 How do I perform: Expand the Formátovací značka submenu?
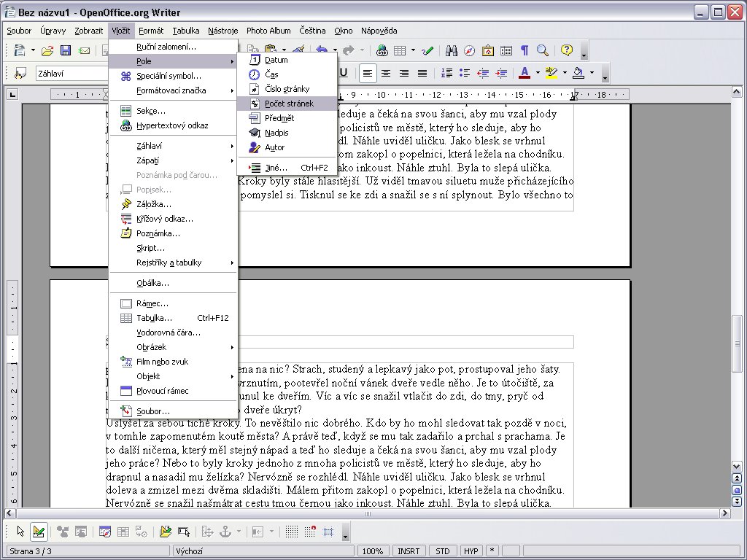pyautogui.click(x=174, y=90)
